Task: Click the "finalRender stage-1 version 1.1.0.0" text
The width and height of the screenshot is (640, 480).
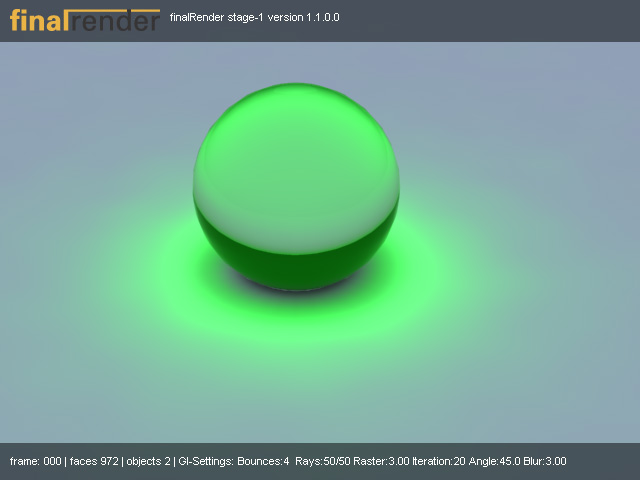Action: point(254,18)
